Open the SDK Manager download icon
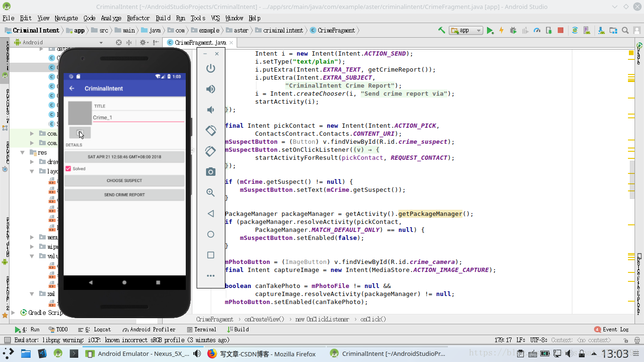This screenshot has width=644, height=362. pos(601,30)
